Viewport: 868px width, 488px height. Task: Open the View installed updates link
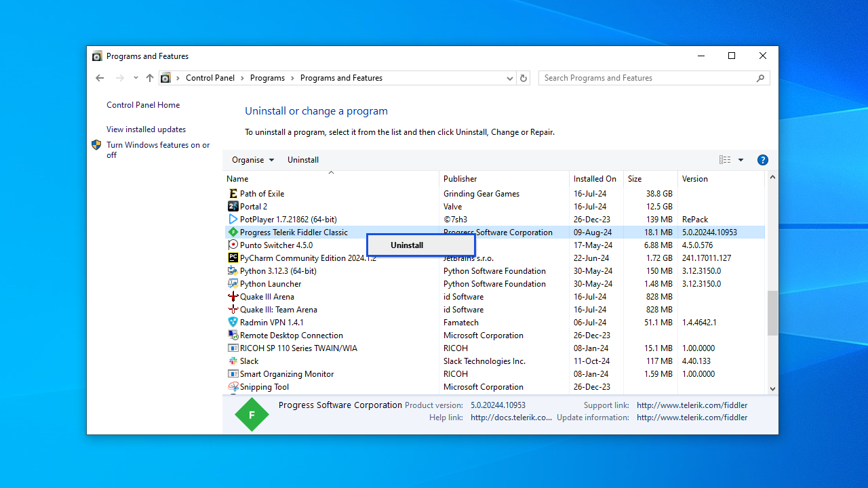point(146,129)
